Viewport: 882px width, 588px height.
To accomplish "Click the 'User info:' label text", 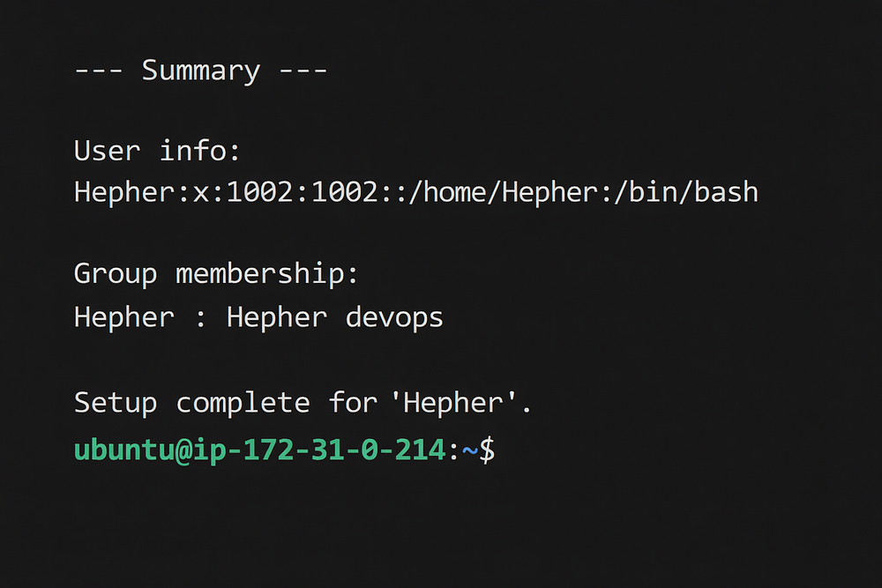I will click(x=158, y=151).
